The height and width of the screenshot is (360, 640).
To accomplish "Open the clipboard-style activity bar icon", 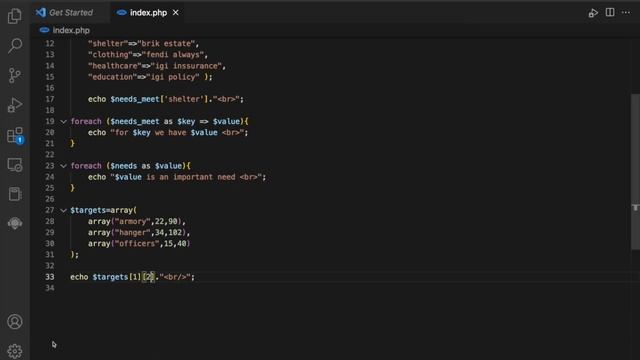I will pyautogui.click(x=15, y=194).
